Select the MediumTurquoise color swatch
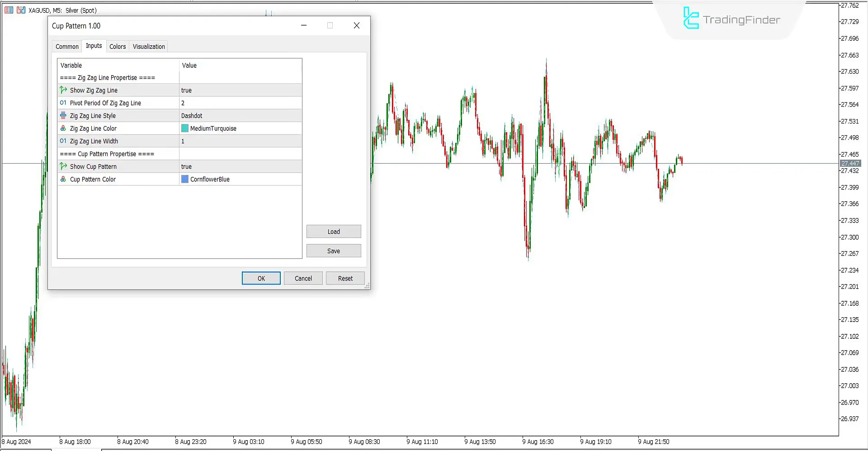Screen dimensions: 868x451 coord(184,128)
